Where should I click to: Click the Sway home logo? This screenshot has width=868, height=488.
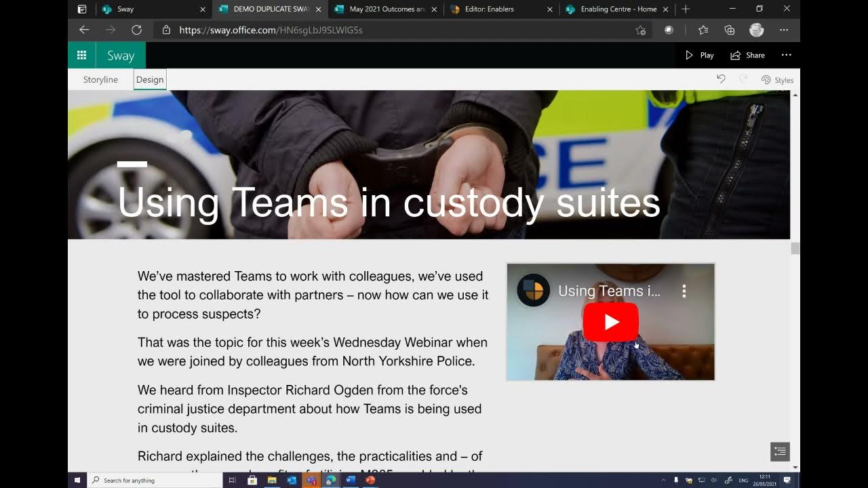[x=121, y=56]
